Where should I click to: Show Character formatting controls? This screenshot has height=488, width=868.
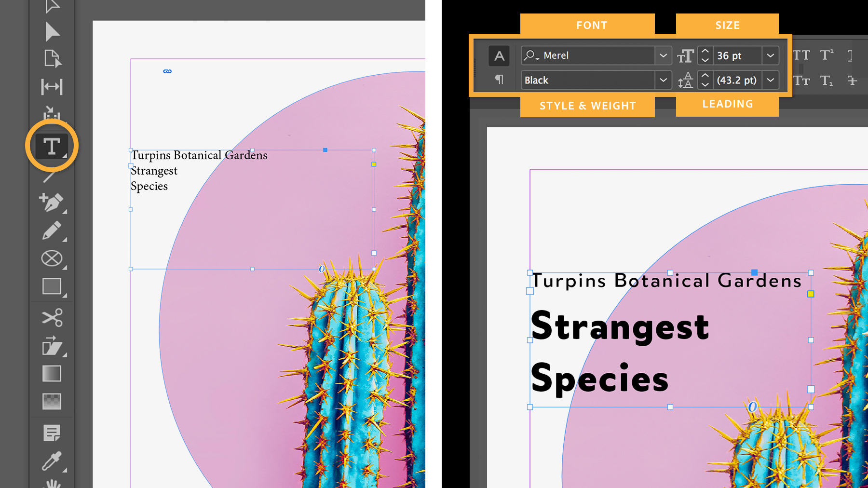point(499,55)
